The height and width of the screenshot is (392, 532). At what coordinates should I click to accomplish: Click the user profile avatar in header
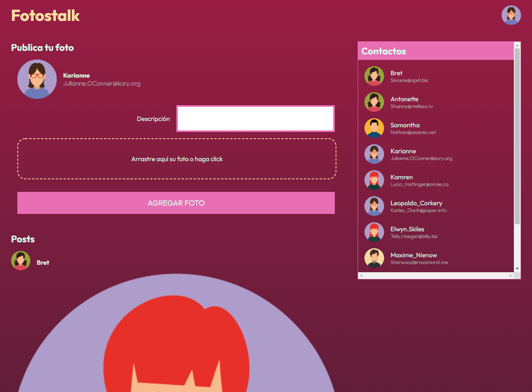pyautogui.click(x=511, y=15)
